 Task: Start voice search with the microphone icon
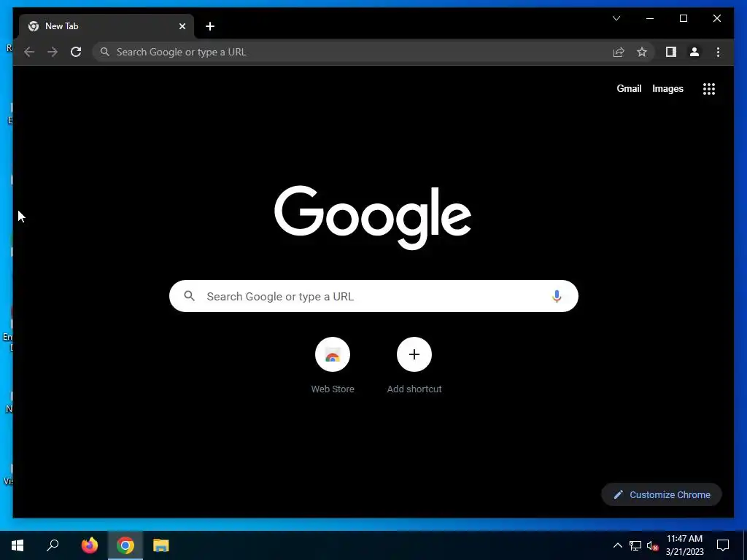point(557,296)
